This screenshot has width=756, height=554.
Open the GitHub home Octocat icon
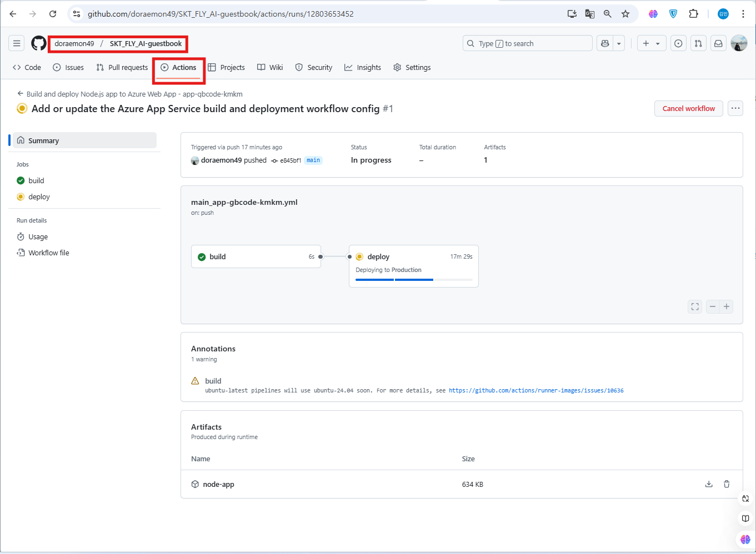pos(38,43)
